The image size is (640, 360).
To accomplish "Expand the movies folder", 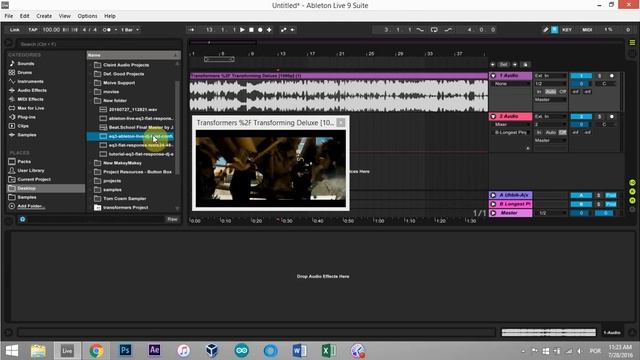I will point(91,92).
